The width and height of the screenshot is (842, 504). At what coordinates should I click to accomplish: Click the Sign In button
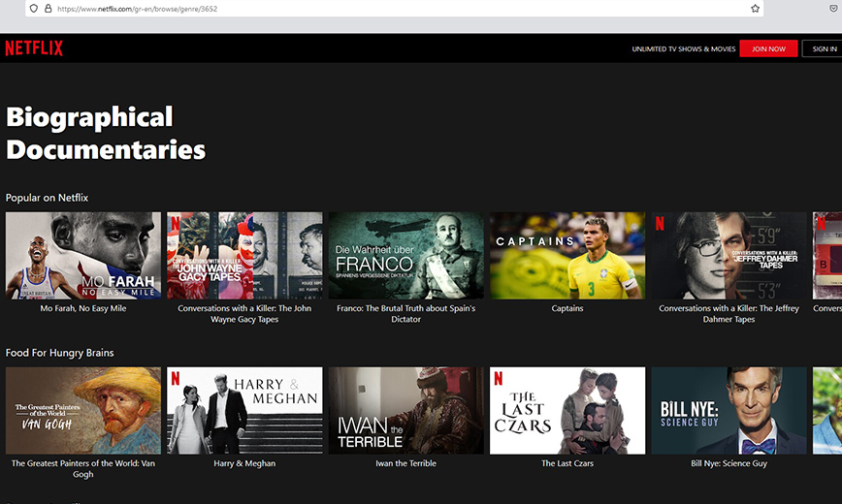[x=823, y=48]
